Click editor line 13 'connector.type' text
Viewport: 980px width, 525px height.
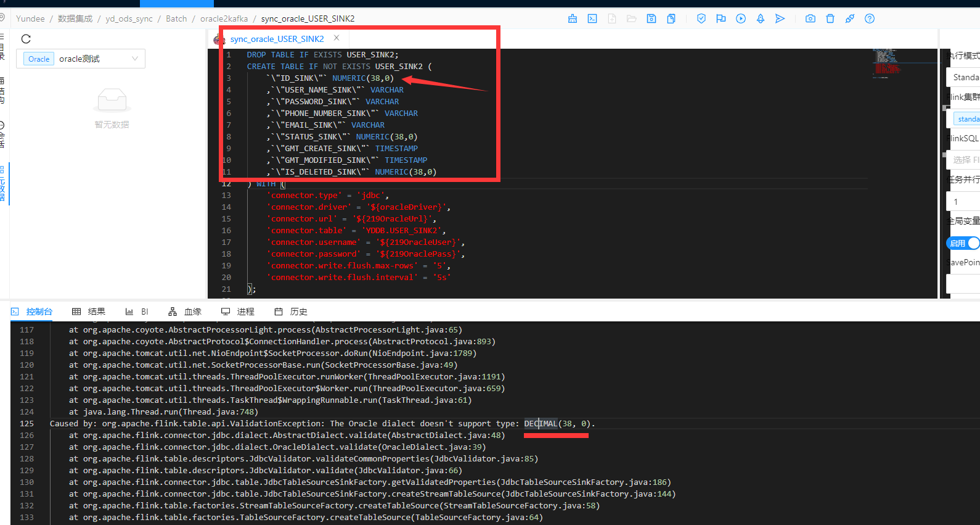pos(304,196)
